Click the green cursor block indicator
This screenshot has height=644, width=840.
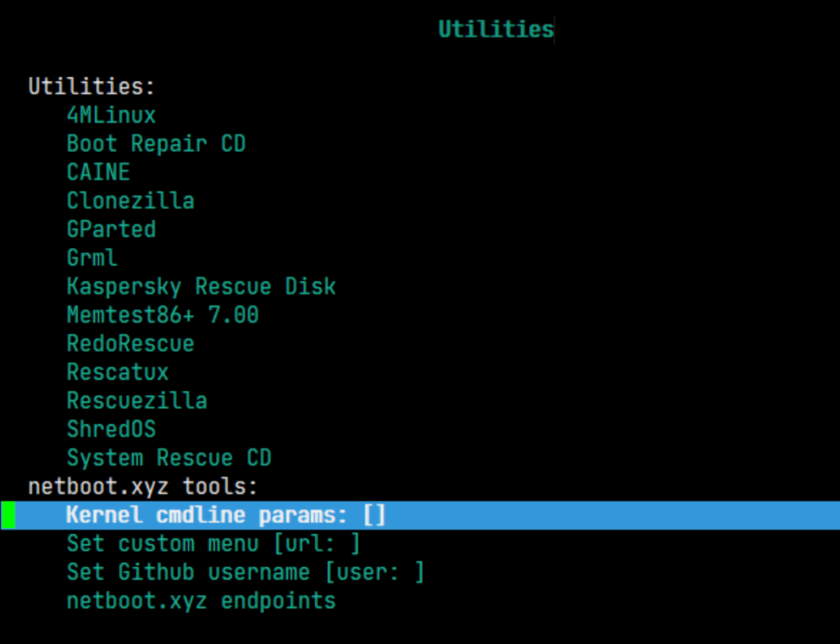pyautogui.click(x=8, y=515)
